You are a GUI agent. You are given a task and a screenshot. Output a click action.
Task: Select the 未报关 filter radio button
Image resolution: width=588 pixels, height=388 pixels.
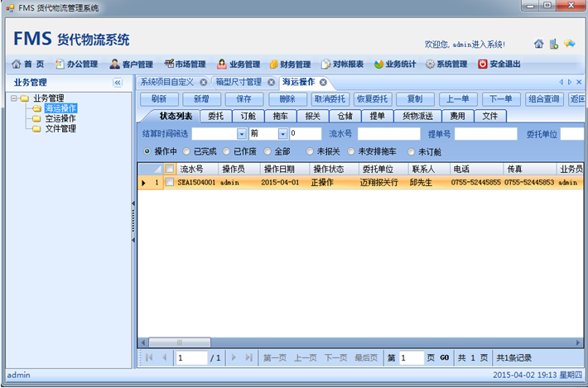point(311,151)
